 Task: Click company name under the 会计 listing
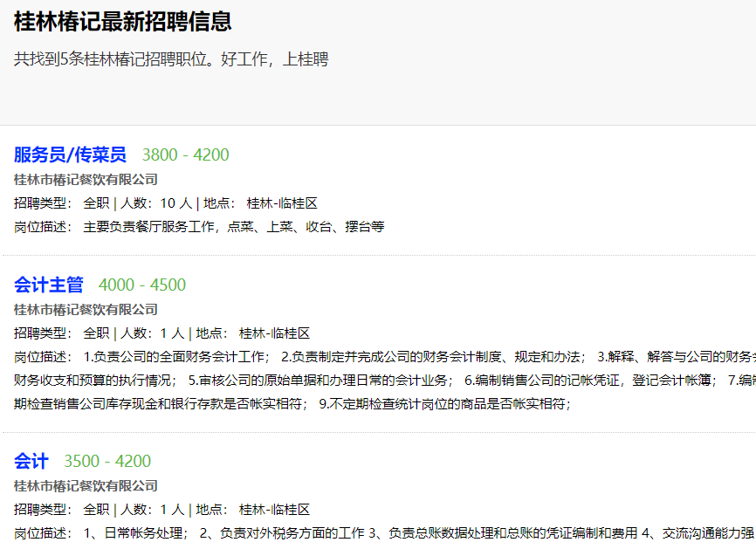point(86,485)
